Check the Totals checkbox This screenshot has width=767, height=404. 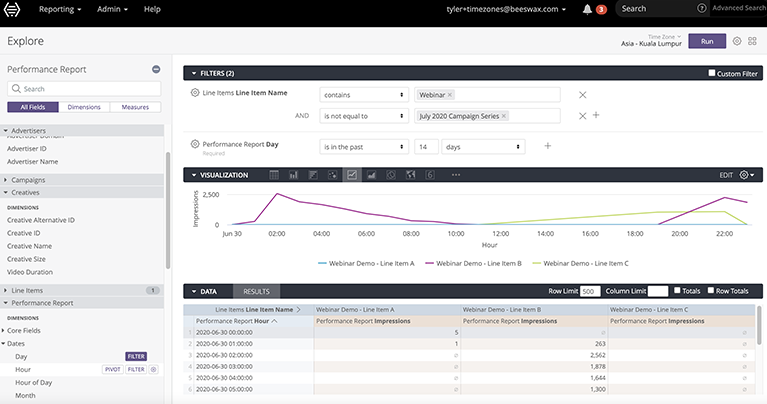(678, 291)
